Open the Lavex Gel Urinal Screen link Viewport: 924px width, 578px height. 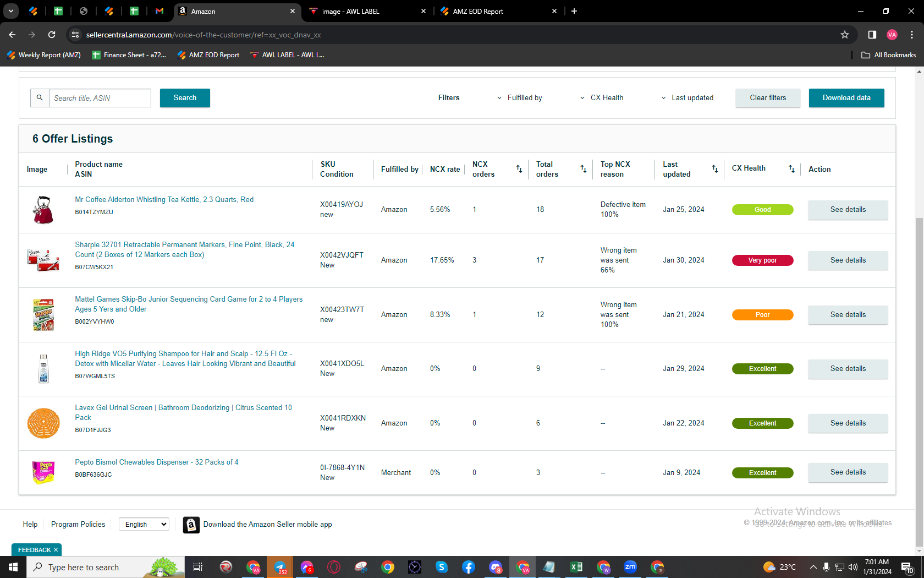[184, 413]
